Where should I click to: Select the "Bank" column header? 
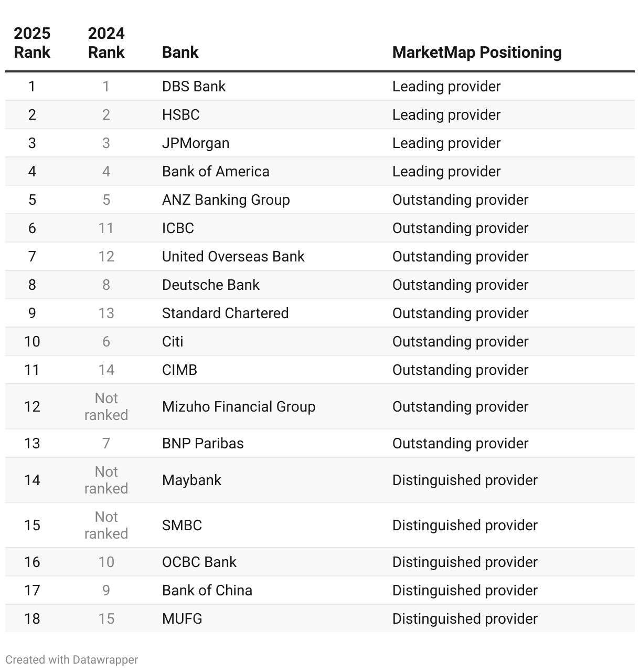click(x=180, y=52)
